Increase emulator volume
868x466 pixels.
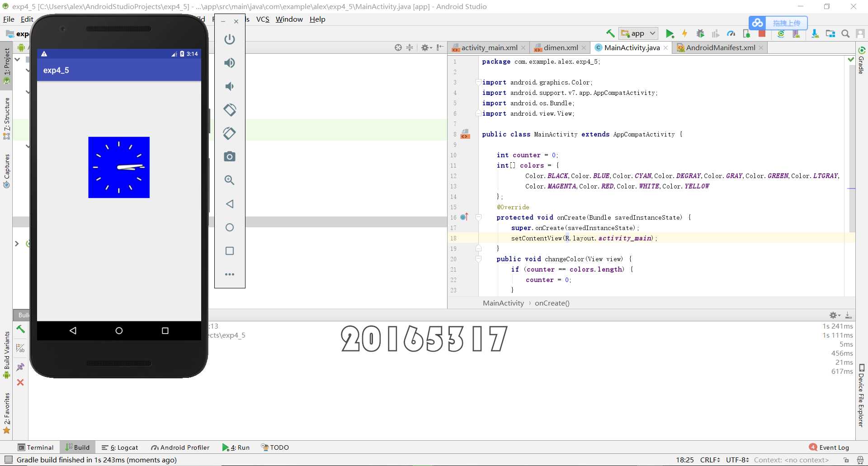(230, 63)
